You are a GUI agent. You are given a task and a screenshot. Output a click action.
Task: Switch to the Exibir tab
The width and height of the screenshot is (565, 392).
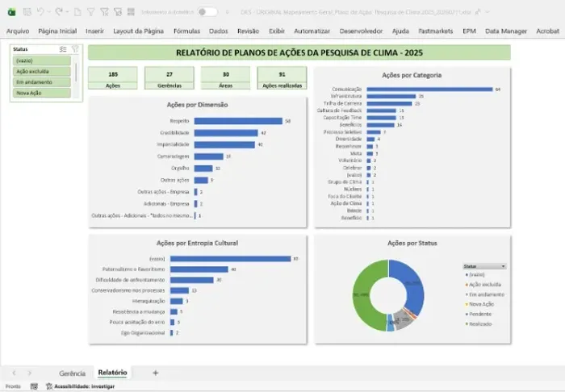277,31
